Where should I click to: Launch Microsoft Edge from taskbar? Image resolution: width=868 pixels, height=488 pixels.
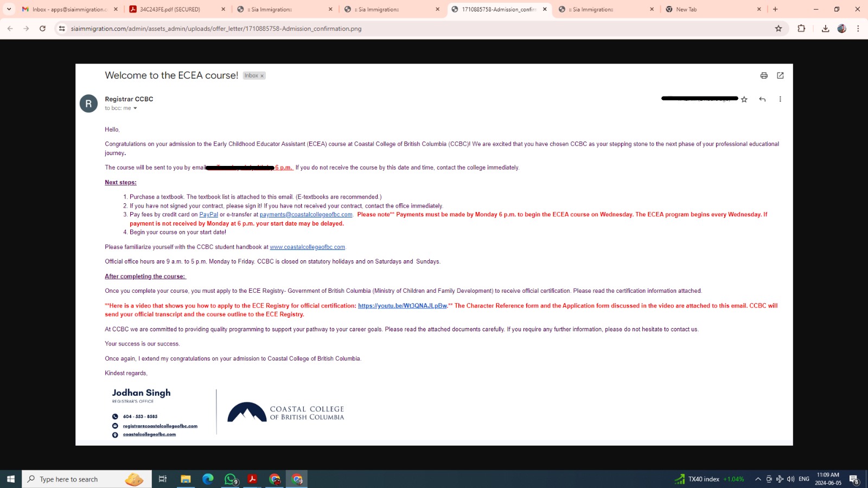(208, 479)
